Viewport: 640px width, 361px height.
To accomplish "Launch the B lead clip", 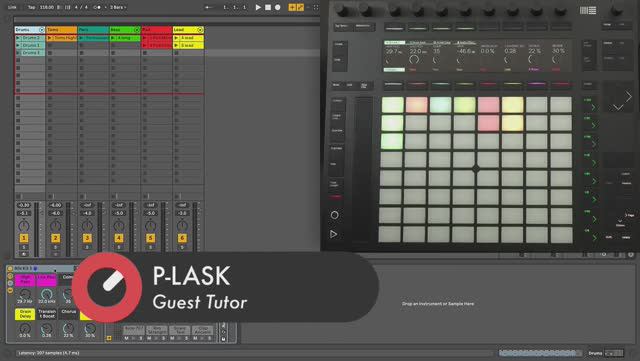I will 176,45.
